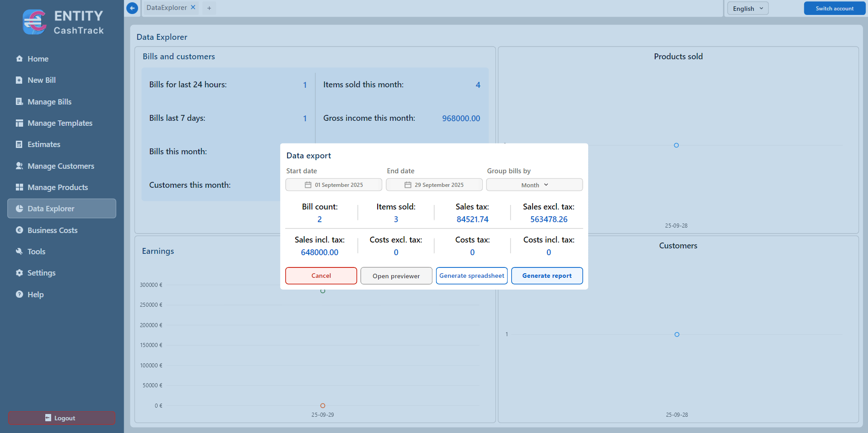This screenshot has height=433, width=868.
Task: Click the blue back arrow icon
Action: click(x=132, y=8)
